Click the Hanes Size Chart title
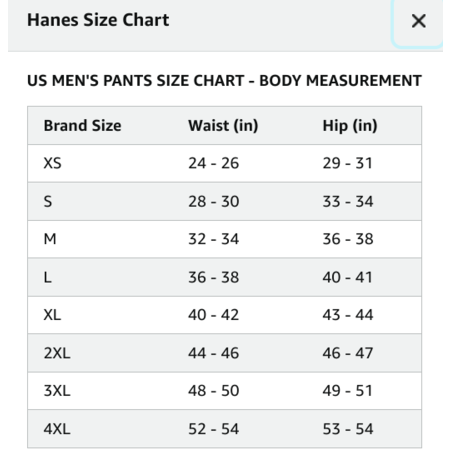This screenshot has height=450, width=450. [x=98, y=20]
